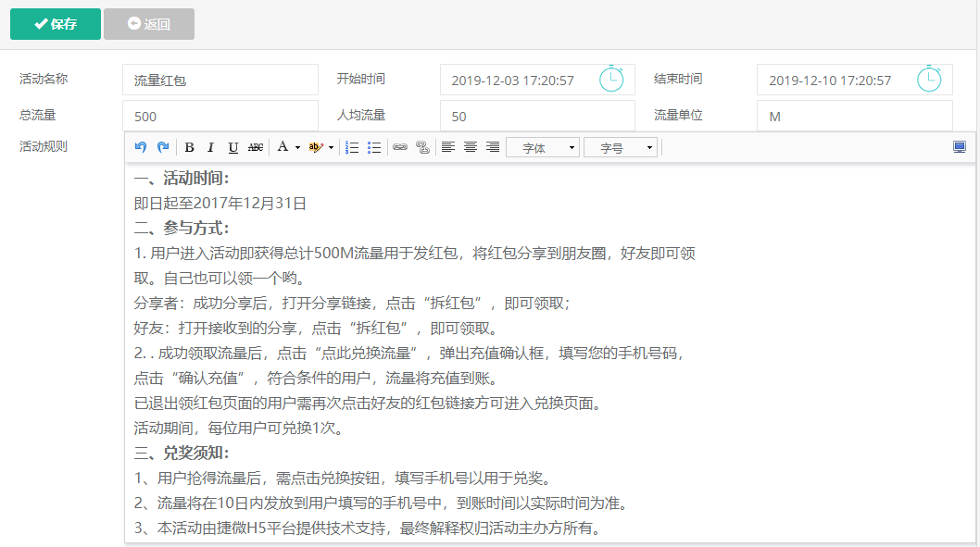Click the line 即日起至2017年12月31日
Image resolution: width=980 pixels, height=547 pixels.
(x=220, y=204)
